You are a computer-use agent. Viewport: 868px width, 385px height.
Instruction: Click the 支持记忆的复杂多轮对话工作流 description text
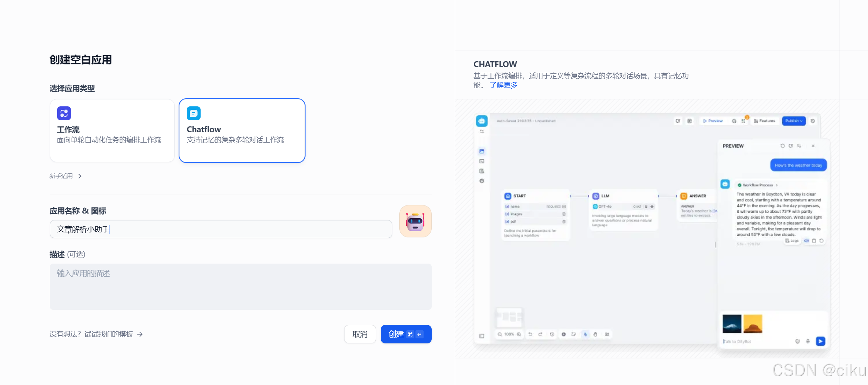pos(235,140)
